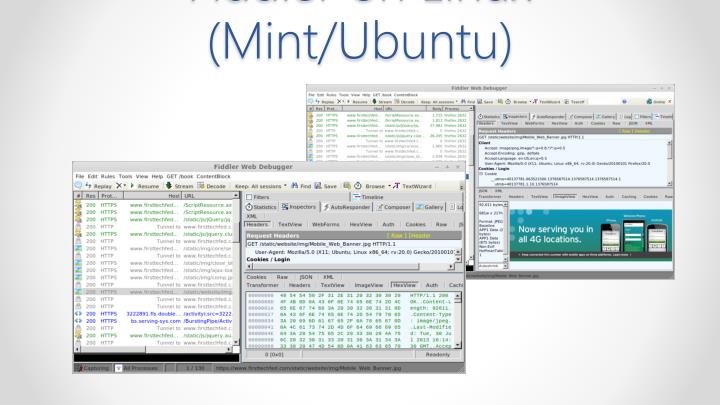Click the Online indicator in back Fiddler window
This screenshot has width=720, height=405.
(656, 101)
